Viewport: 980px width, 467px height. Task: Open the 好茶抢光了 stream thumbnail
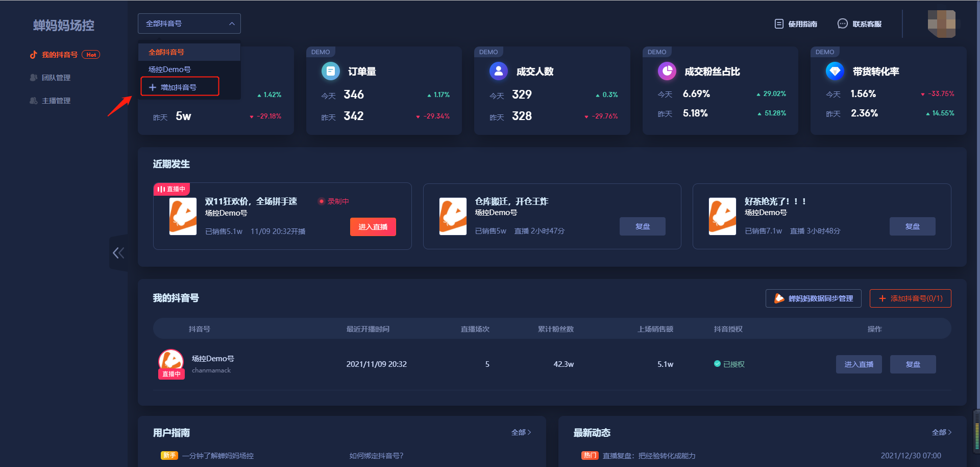[722, 216]
